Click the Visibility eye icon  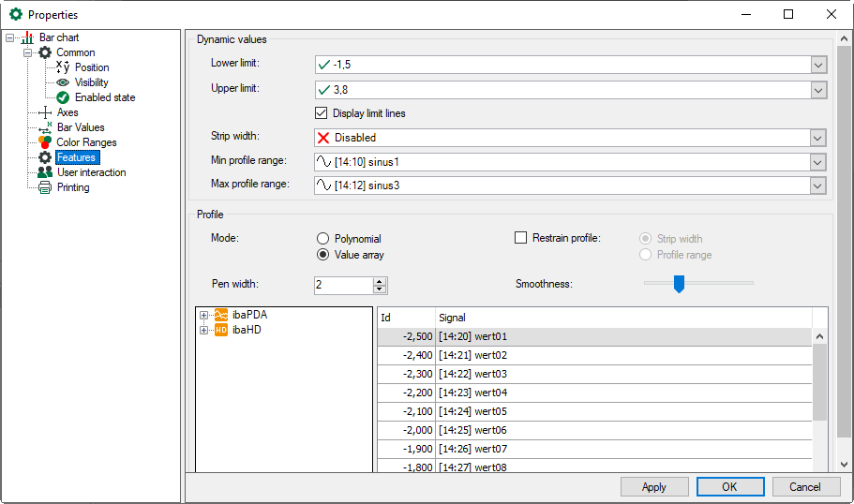tap(63, 82)
